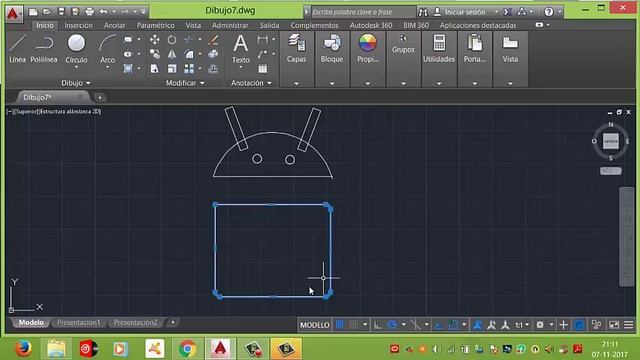
Task: Select the Línea drawing tool
Action: (x=18, y=49)
